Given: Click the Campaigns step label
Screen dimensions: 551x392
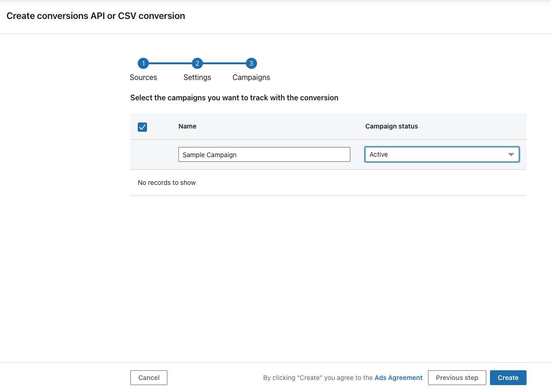Looking at the screenshot, I should (x=251, y=77).
